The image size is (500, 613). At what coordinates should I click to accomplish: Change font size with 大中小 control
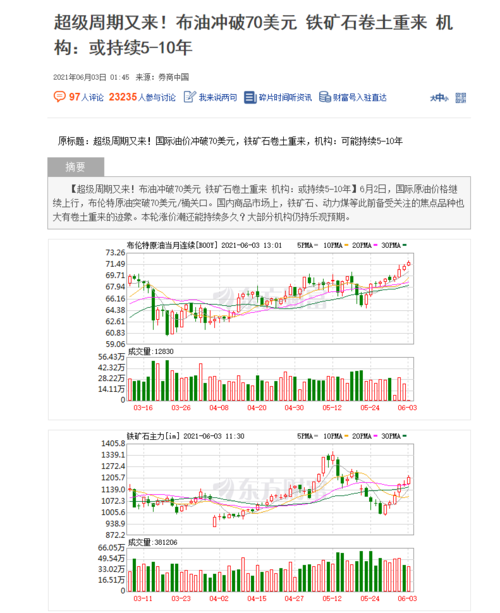point(439,98)
